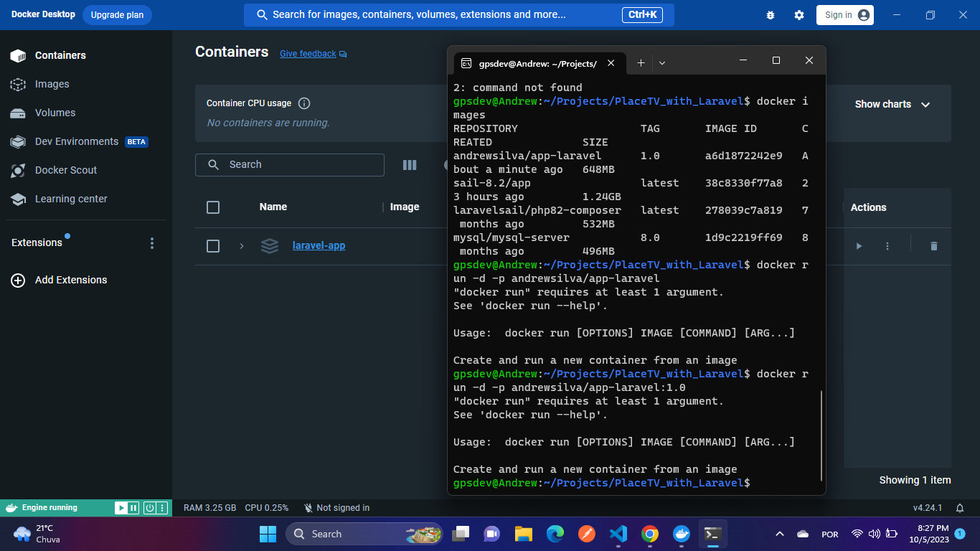The image size is (980, 551).
Task: Click the Give feedback chat icon
Action: 343,54
